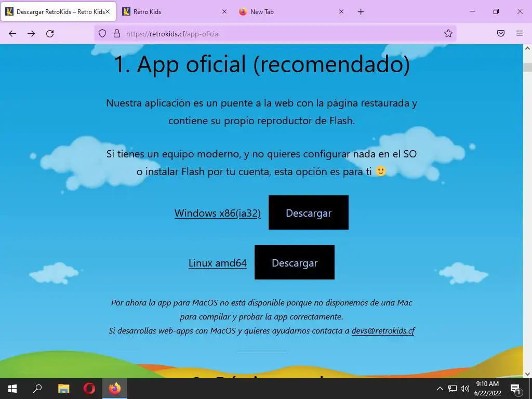The image size is (532, 399).
Task: Close the 'New Tab' tab
Action: [341, 11]
